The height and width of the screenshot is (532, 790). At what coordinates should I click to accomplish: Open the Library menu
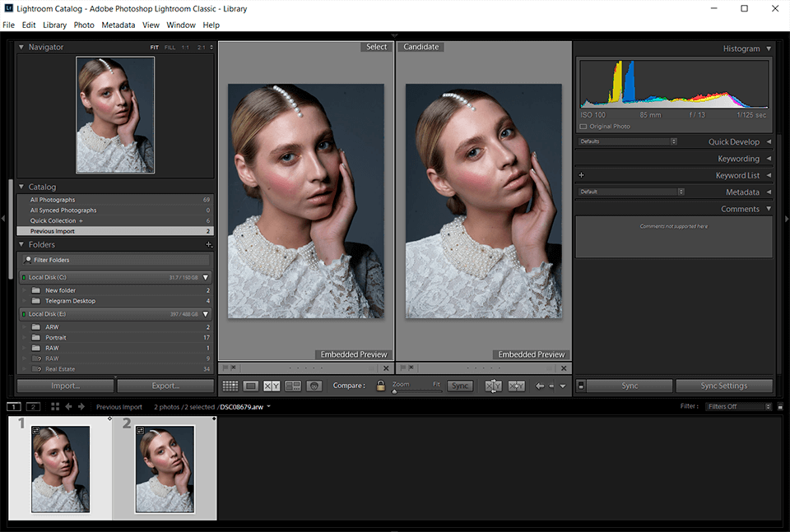(x=54, y=25)
